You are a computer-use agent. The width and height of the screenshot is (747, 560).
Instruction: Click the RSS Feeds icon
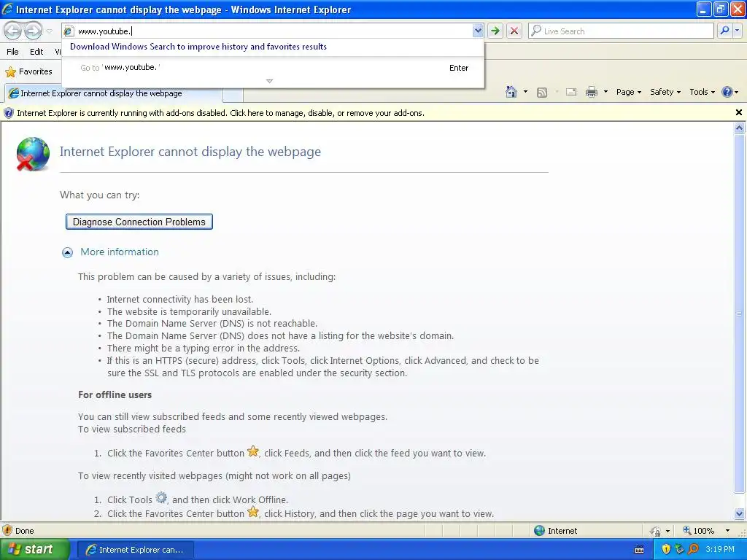pos(542,93)
